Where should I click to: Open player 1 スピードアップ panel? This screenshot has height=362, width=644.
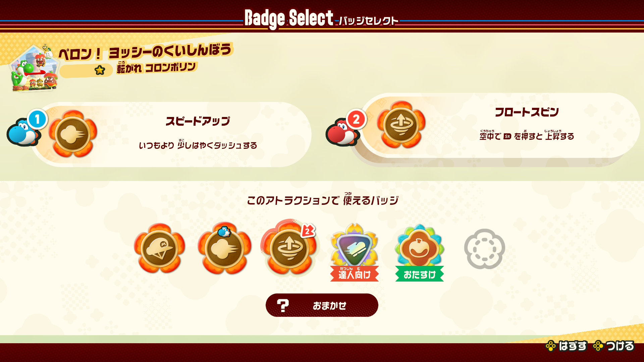[171, 134]
